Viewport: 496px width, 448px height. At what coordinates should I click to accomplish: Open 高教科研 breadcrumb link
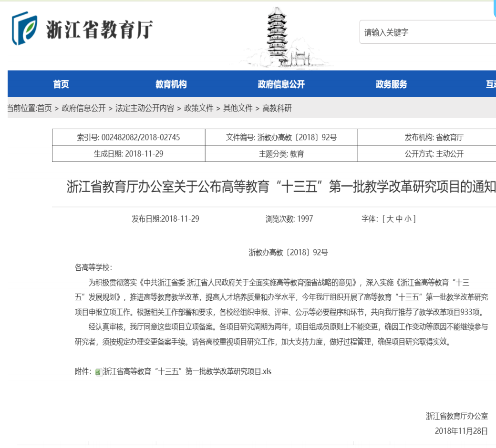(277, 108)
